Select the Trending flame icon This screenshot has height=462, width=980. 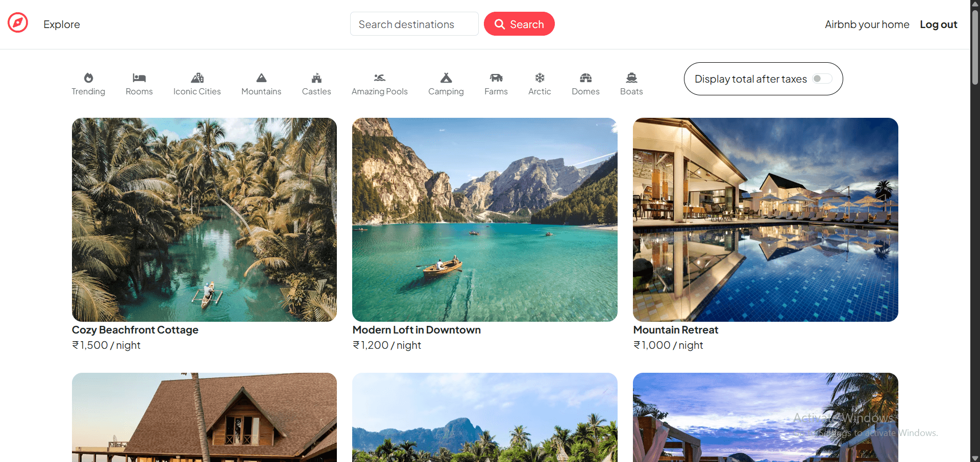[x=88, y=78]
